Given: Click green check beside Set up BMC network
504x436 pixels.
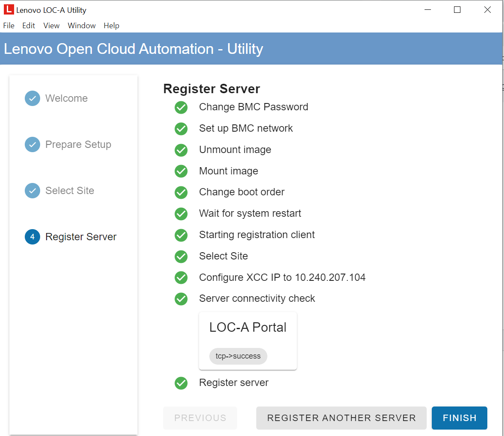Looking at the screenshot, I should click(181, 129).
